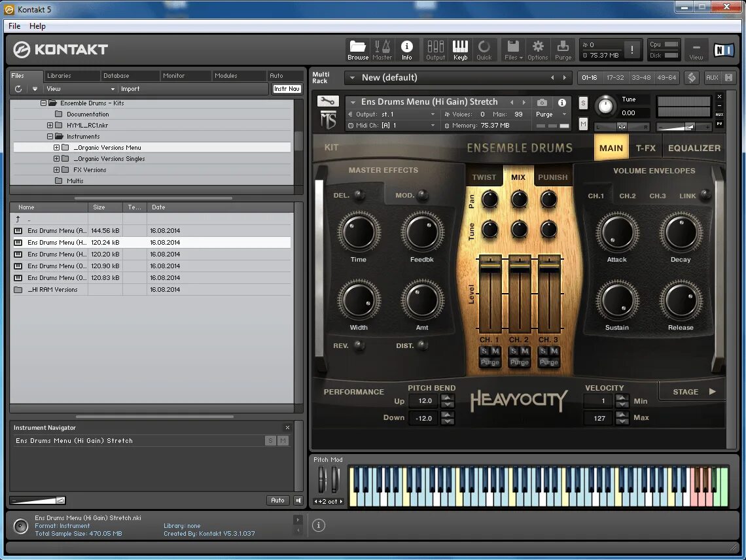Image resolution: width=746 pixels, height=560 pixels.
Task: Expand _Organic Versions Singles folder
Action: [x=57, y=159]
